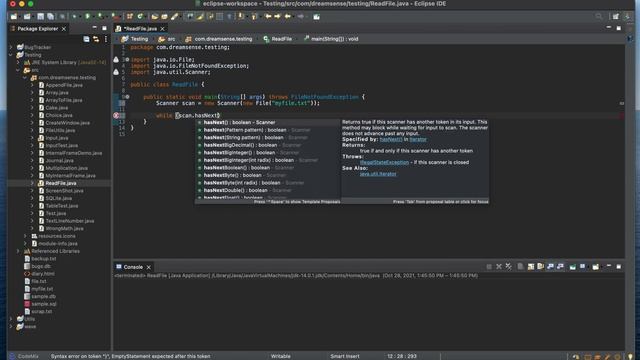The image size is (640, 360).
Task: Expand the Referenced Libraries node
Action: pyautogui.click(x=18, y=251)
